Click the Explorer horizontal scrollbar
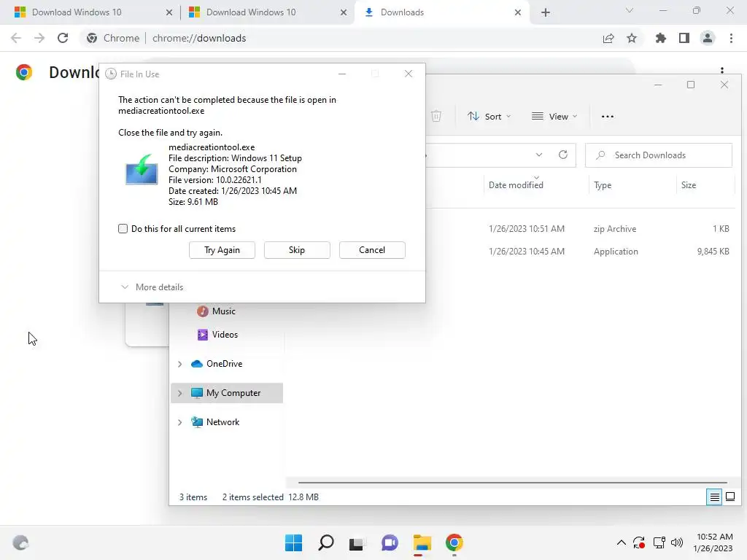This screenshot has width=747, height=560. coord(512,483)
